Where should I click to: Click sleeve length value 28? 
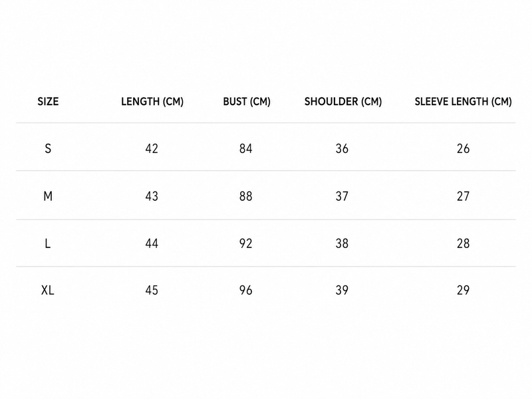463,243
